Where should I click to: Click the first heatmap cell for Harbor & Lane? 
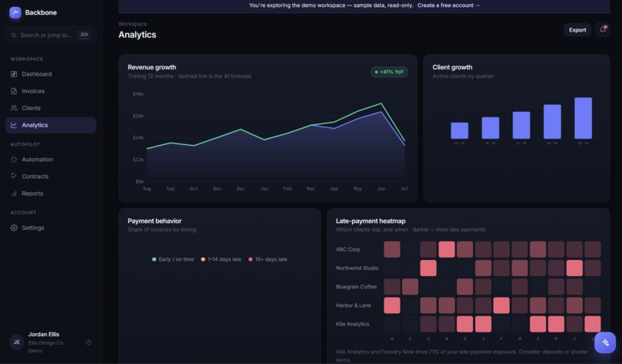pyautogui.click(x=392, y=305)
